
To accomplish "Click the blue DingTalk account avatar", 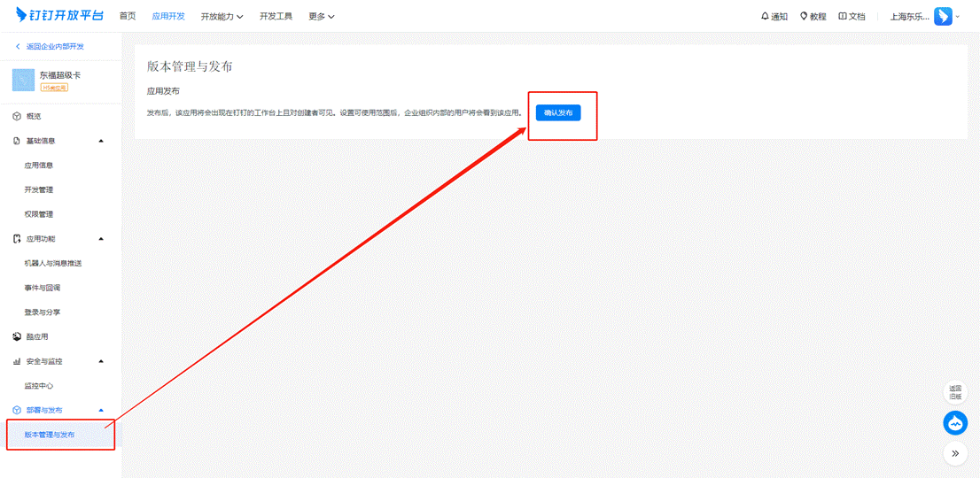I will 943,16.
